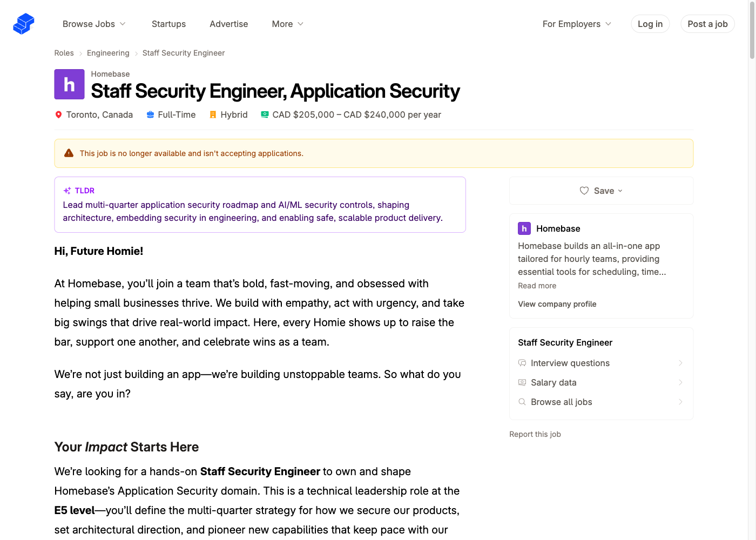Click the Post a job button
The image size is (756, 540).
tap(707, 24)
